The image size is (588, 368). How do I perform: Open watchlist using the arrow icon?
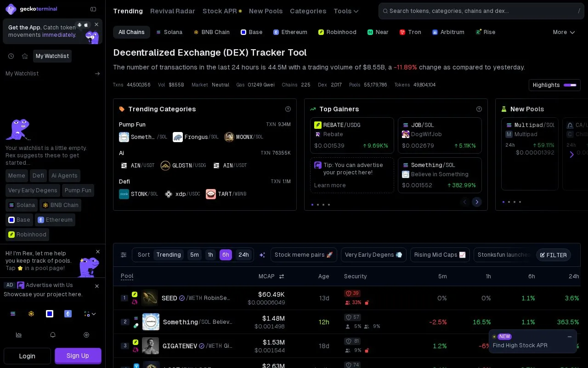point(97,74)
